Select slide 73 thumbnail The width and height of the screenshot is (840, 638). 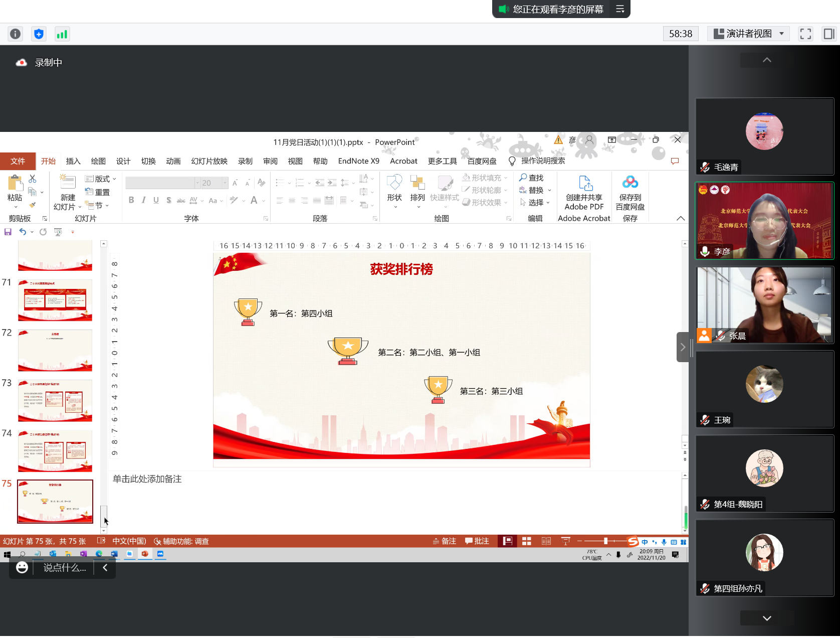55,400
